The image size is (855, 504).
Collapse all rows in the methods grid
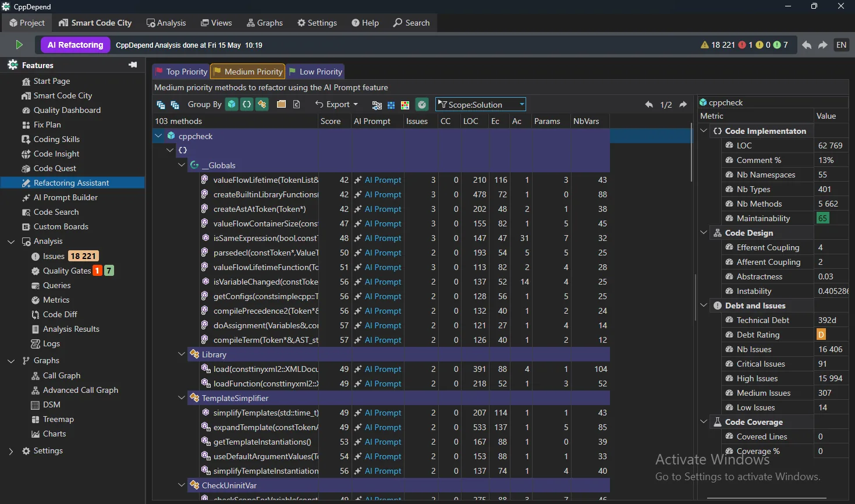(161, 105)
